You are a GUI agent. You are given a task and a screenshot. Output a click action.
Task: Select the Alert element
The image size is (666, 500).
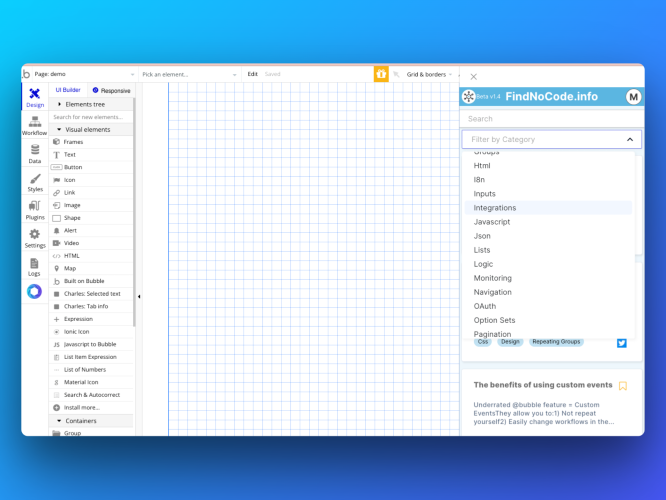91,231
